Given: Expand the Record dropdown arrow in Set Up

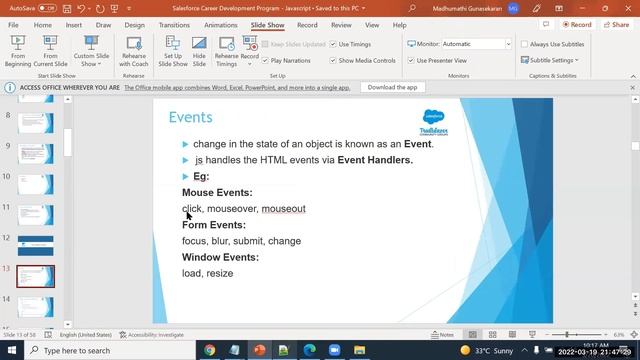Looking at the screenshot, I should tap(250, 64).
